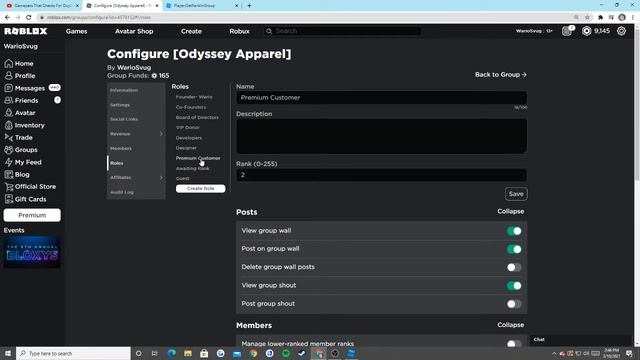Click the search magnifier icon in Roblox header
The width and height of the screenshot is (640, 360).
(x=269, y=31)
